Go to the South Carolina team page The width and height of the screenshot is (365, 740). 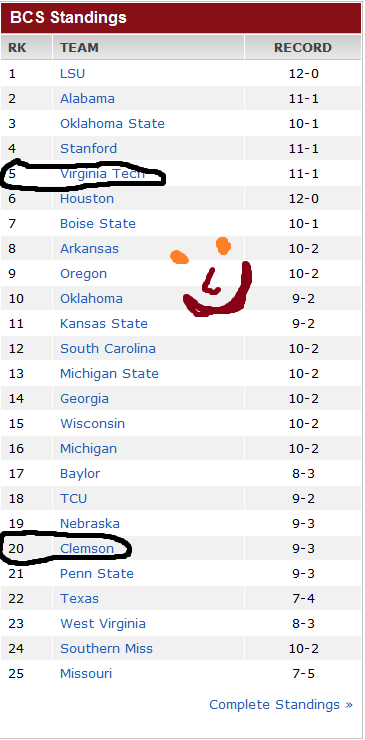(x=108, y=349)
